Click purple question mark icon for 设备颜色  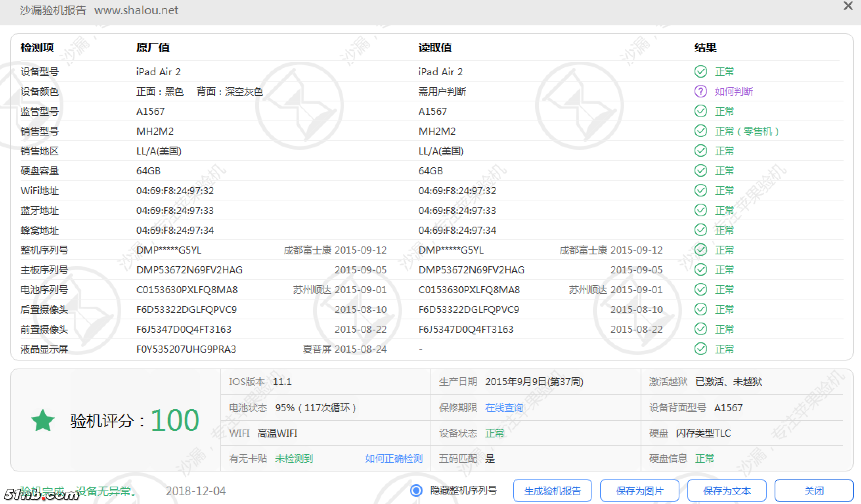[x=700, y=91]
